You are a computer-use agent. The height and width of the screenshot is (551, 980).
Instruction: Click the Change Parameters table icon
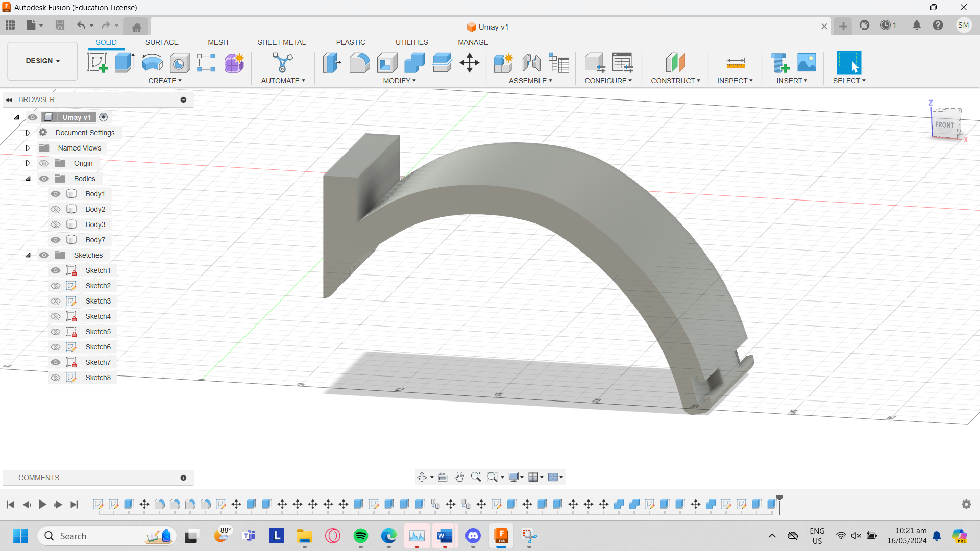(x=622, y=63)
